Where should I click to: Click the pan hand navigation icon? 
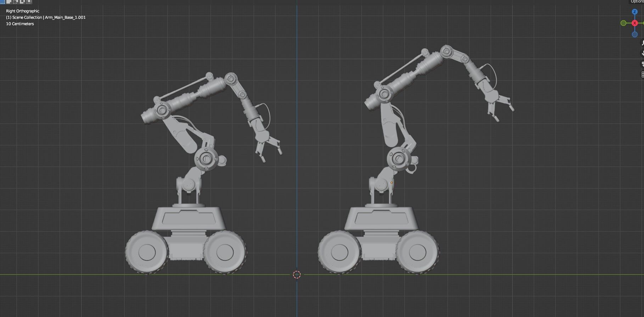642,54
